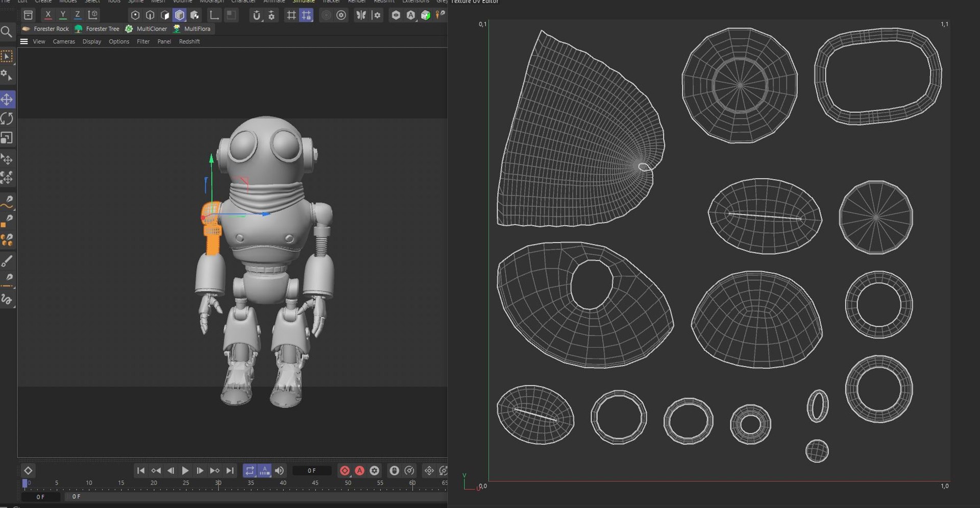Viewport: 980px width, 508px height.
Task: Toggle coordinate system world/object icon
Action: coord(93,15)
